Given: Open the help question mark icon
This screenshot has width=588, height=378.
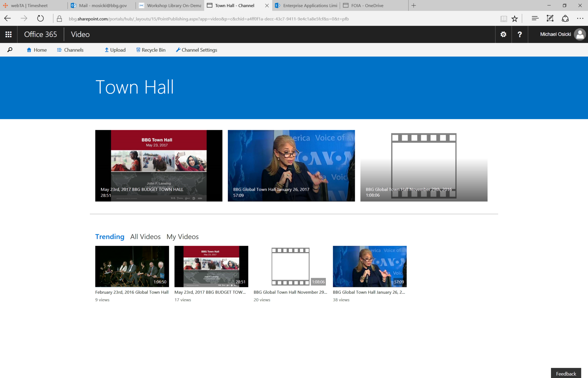Looking at the screenshot, I should point(520,34).
